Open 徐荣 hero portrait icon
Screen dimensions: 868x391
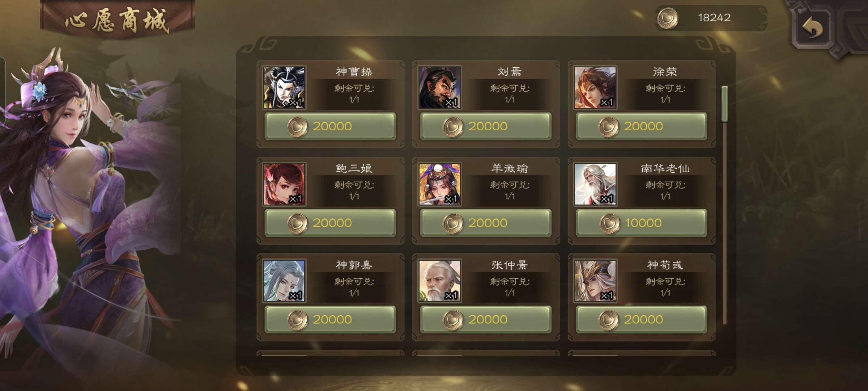(595, 88)
